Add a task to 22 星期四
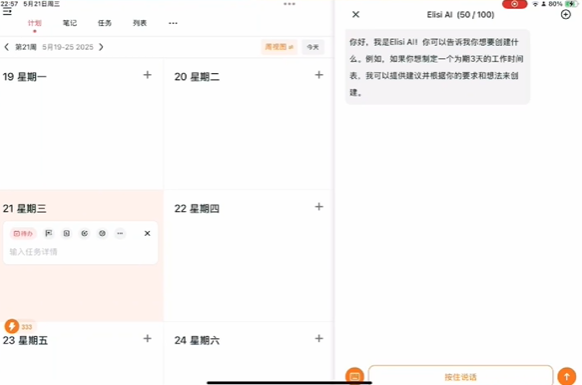The image size is (582, 385). (319, 207)
